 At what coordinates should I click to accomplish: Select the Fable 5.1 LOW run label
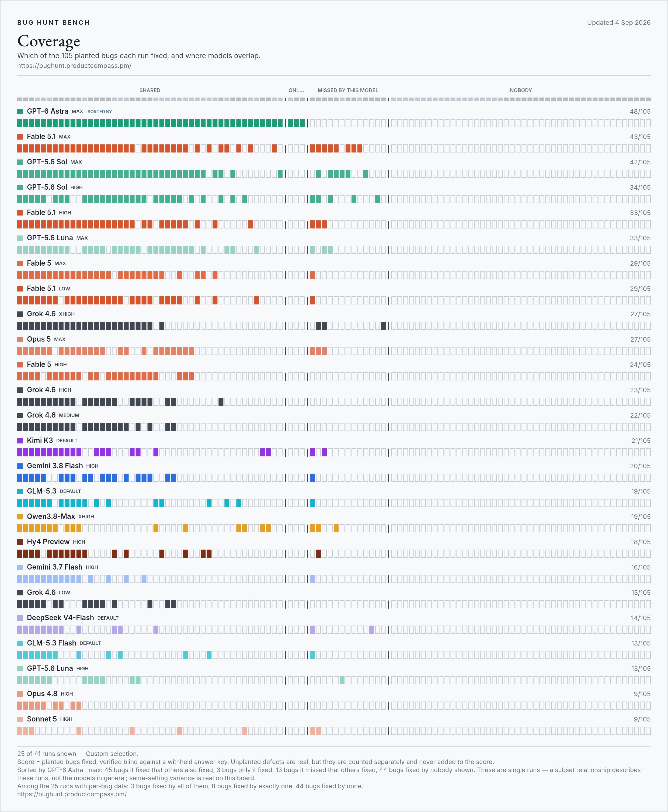48,289
